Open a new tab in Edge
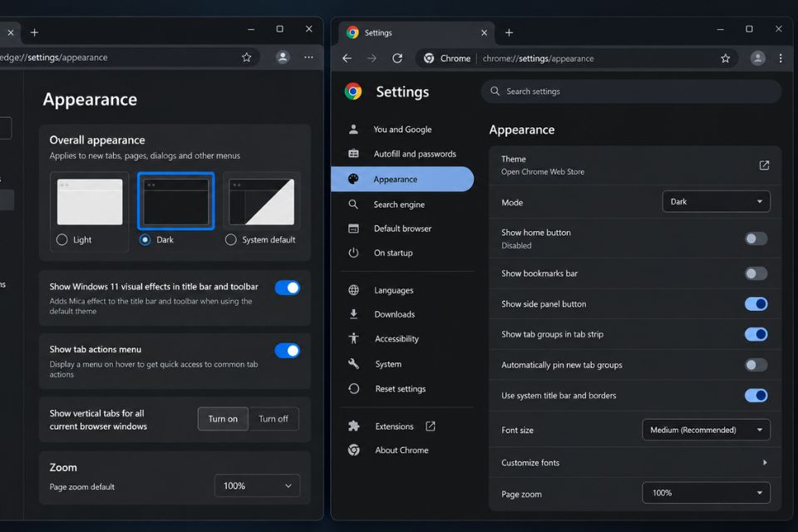Screen dimensions: 798x532 click(x=35, y=32)
